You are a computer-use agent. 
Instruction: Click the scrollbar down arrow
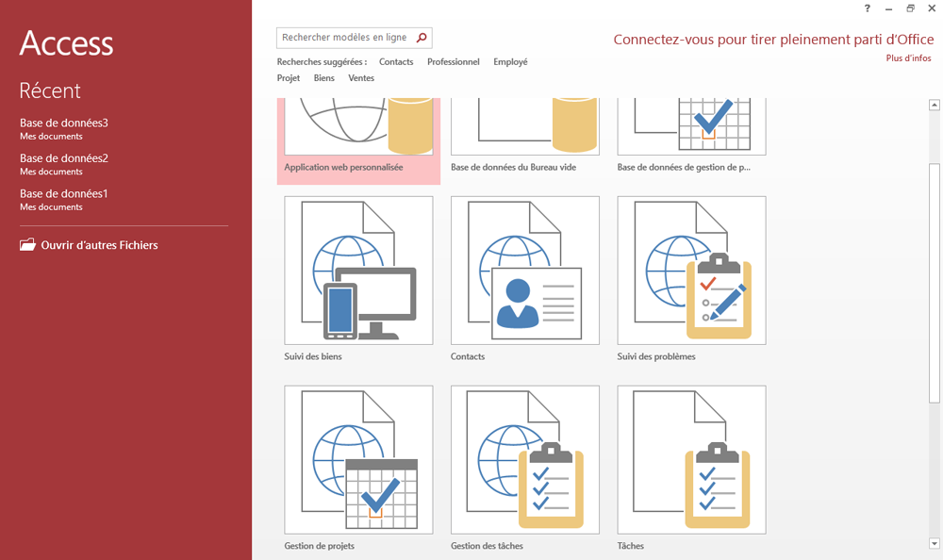[934, 543]
